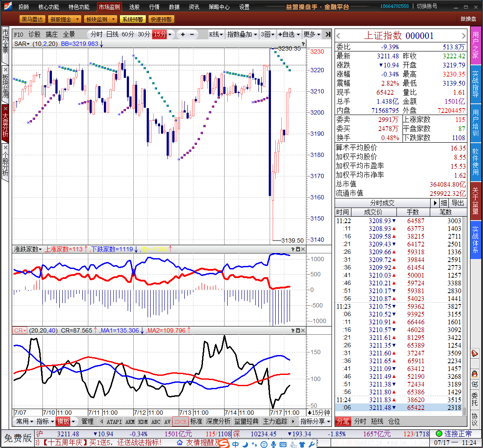The width and height of the screenshot is (483, 448).
Task: Click the icon above the 委托 button
Action: tap(475, 384)
